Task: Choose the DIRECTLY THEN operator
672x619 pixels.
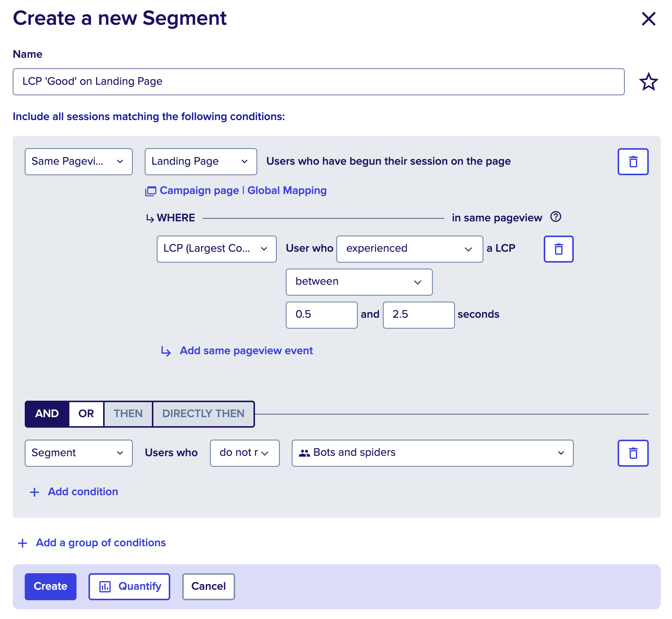Action: pos(203,414)
